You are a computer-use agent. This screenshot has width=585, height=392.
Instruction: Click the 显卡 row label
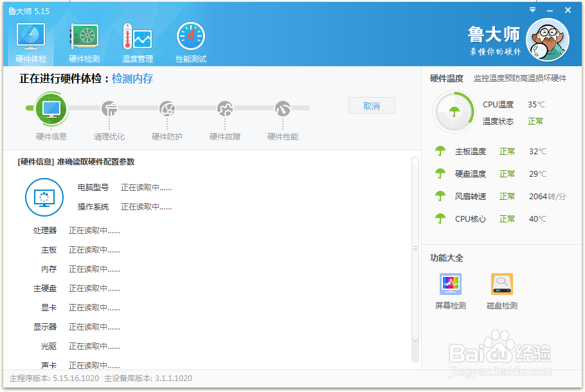click(x=49, y=308)
